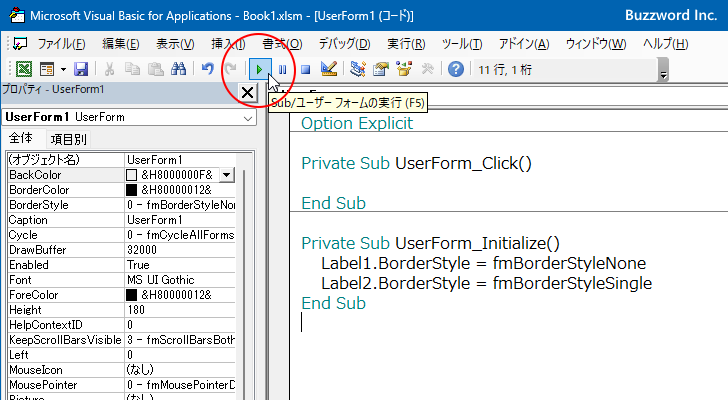Click the Break (pause) toolbar icon
The width and height of the screenshot is (728, 400).
(283, 69)
